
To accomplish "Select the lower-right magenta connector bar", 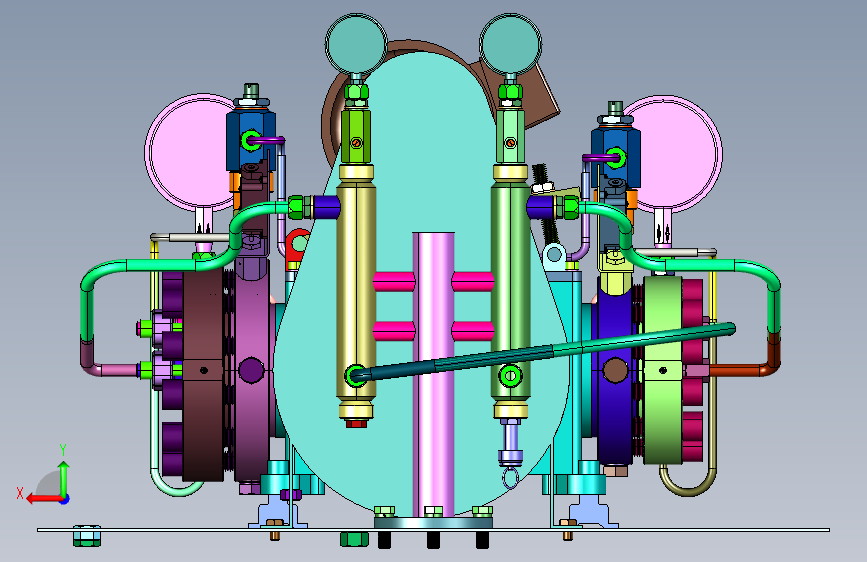I will click(473, 331).
